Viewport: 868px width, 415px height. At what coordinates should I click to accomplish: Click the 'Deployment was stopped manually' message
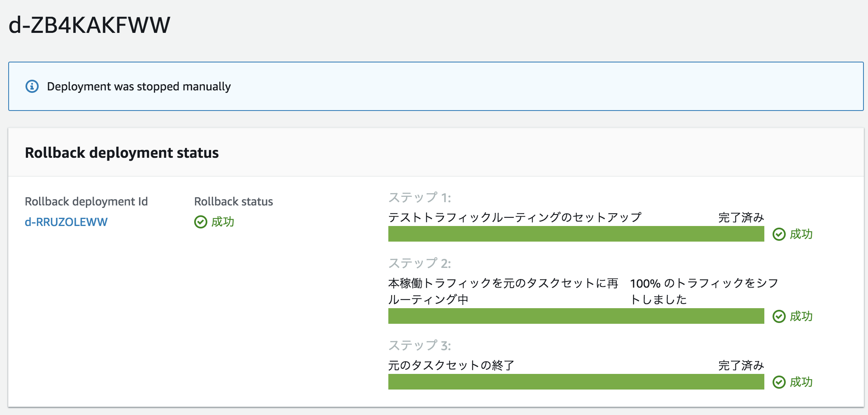tap(139, 86)
